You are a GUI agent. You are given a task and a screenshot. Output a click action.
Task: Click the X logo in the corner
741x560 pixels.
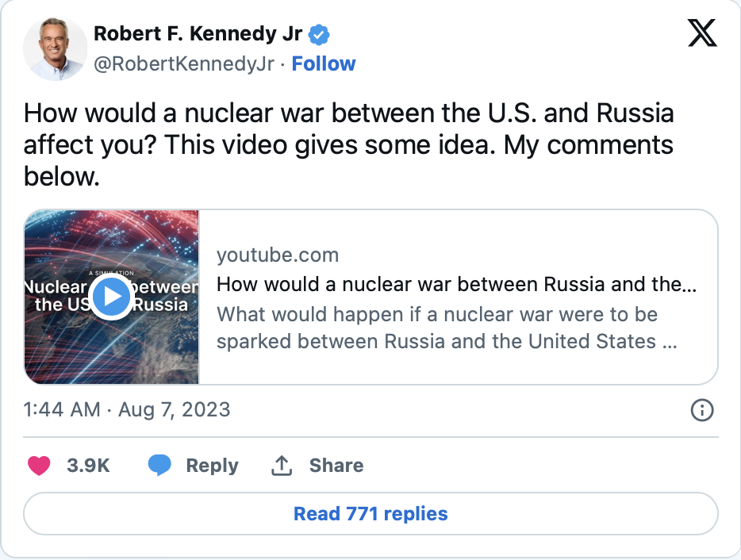point(702,33)
